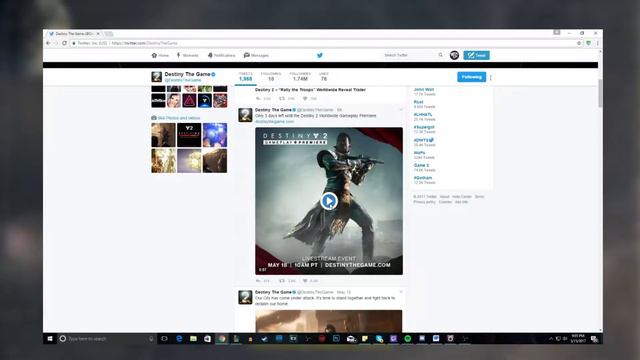Open the more options dots beside Following
The height and width of the screenshot is (360, 640).
pyautogui.click(x=491, y=77)
